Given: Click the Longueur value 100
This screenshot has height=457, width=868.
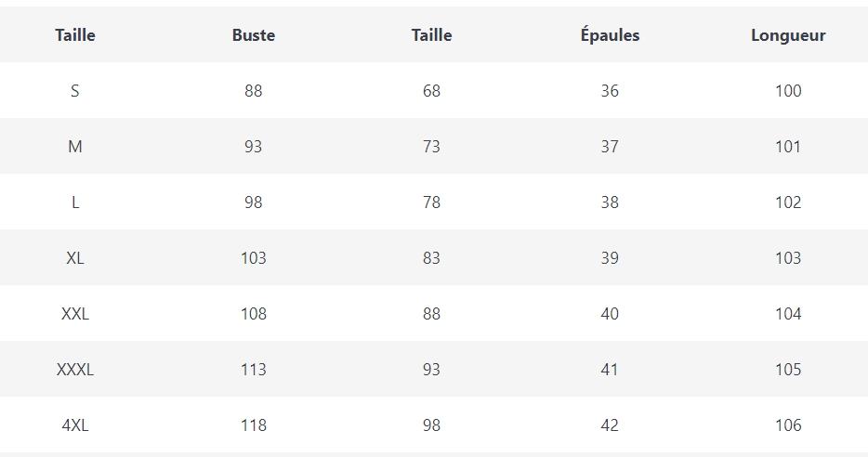Looking at the screenshot, I should point(788,91).
